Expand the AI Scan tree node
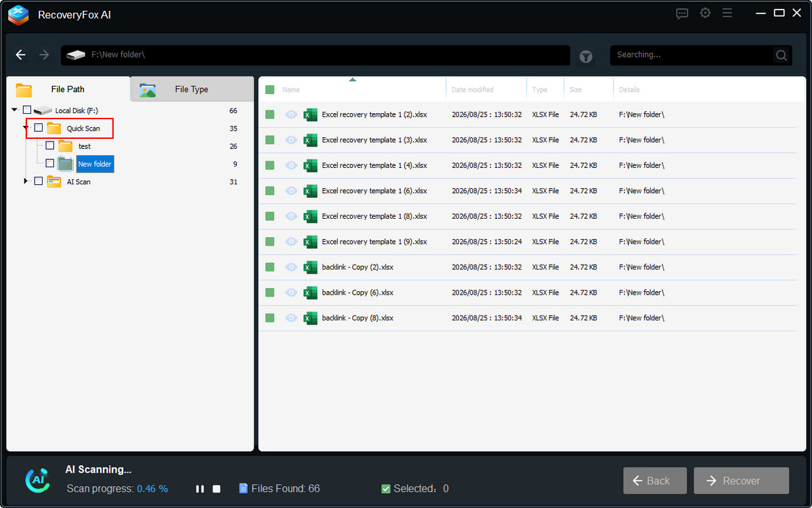Viewport: 812px width, 508px height. [x=26, y=181]
